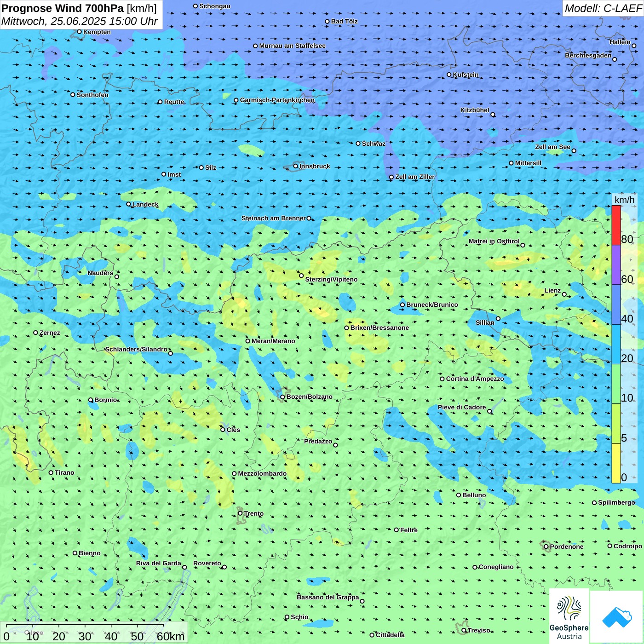Click the 'Steinach am Brenner' label

point(274,218)
